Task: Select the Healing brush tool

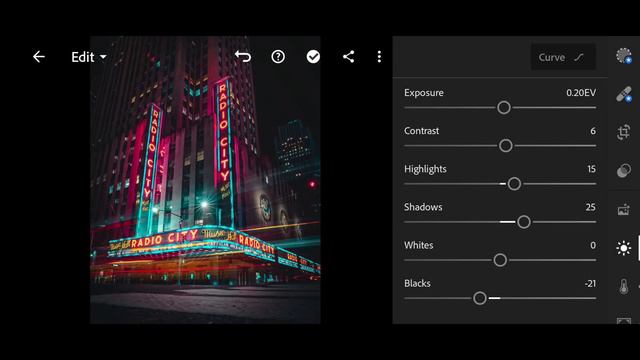Action: pyautogui.click(x=623, y=94)
